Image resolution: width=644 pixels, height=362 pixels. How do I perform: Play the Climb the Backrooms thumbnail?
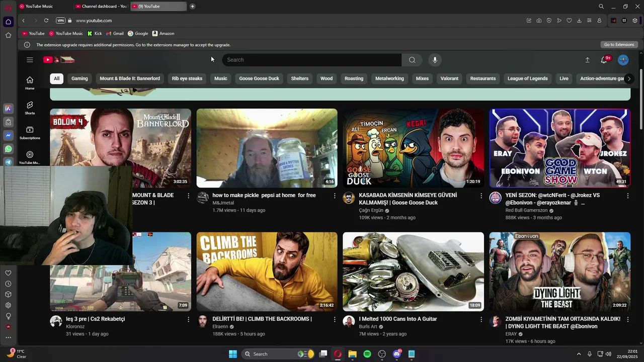tap(267, 271)
